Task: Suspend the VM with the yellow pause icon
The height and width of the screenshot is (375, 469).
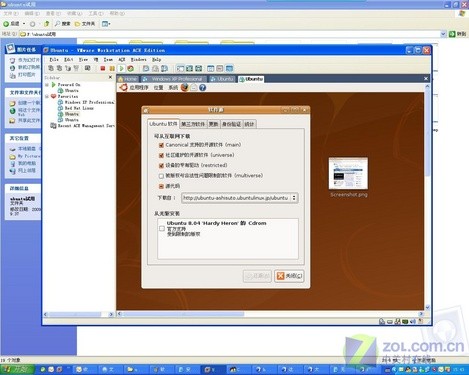Action: [112, 68]
